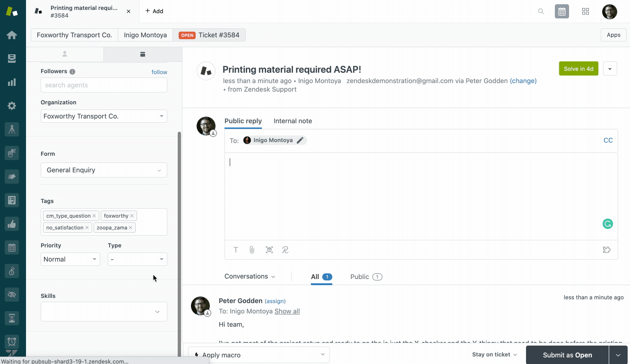Open text formatting options (T icon)

(236, 250)
